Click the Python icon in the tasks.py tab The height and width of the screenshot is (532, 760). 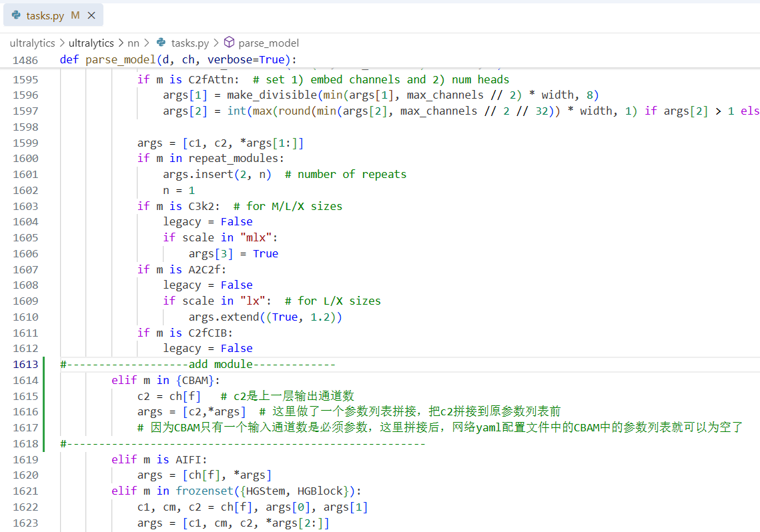(x=17, y=13)
